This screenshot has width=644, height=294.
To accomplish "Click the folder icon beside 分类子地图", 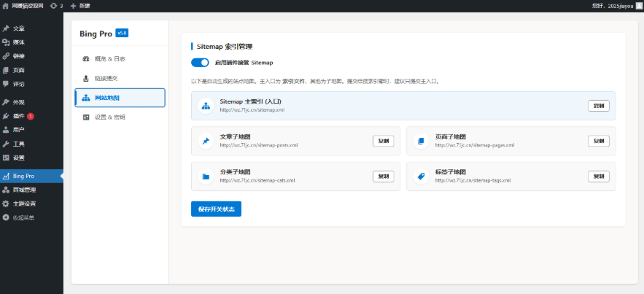I will (206, 177).
